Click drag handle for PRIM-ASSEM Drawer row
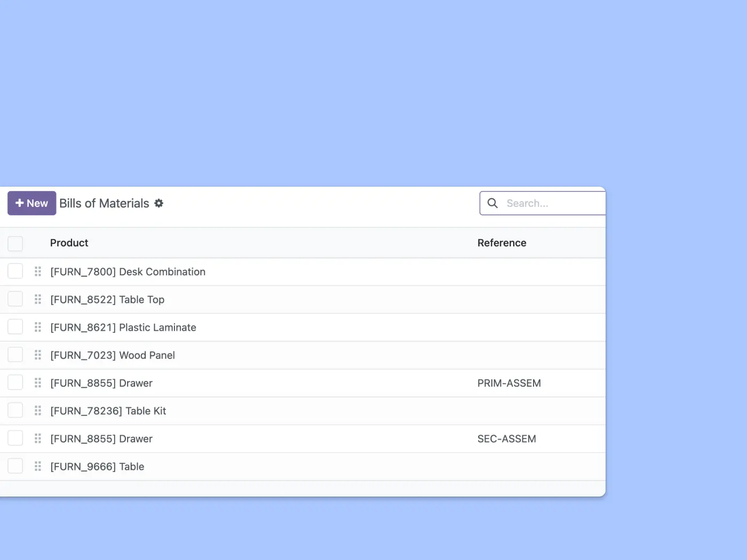The width and height of the screenshot is (747, 560). 38,383
